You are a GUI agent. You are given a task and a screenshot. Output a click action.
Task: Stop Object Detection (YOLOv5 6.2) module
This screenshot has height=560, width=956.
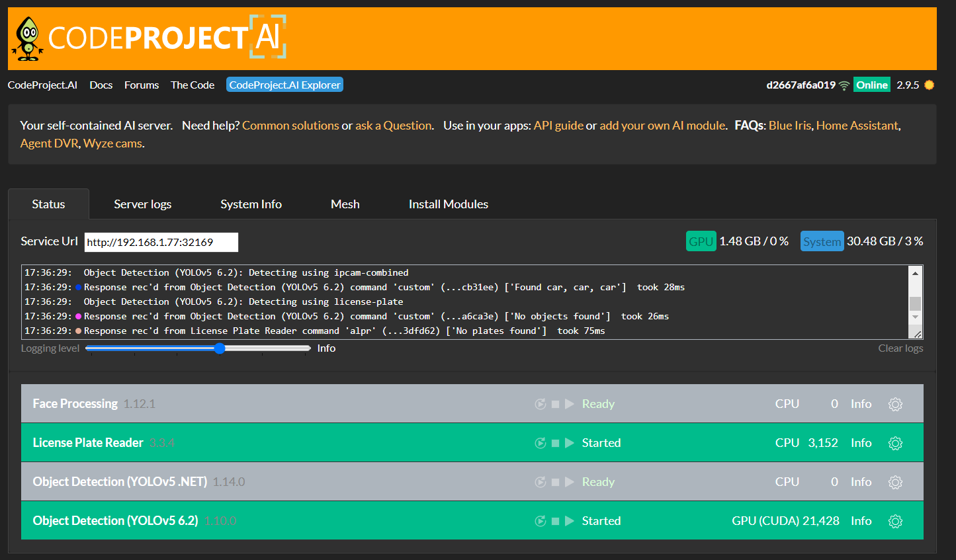[556, 521]
